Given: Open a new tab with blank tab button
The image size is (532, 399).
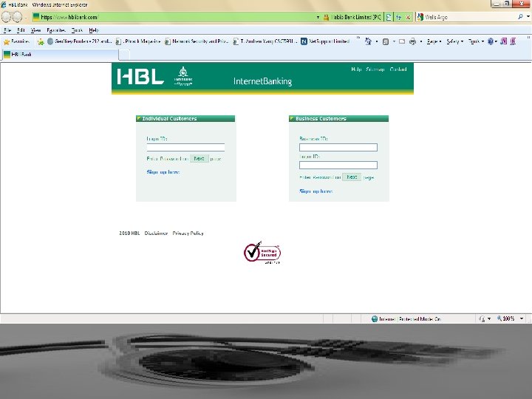Looking at the screenshot, I should click(124, 55).
